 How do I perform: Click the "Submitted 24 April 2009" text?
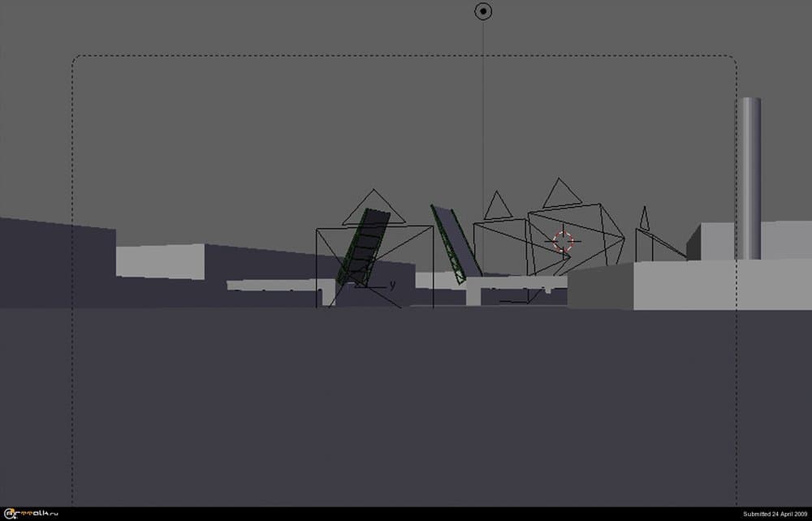(x=775, y=514)
